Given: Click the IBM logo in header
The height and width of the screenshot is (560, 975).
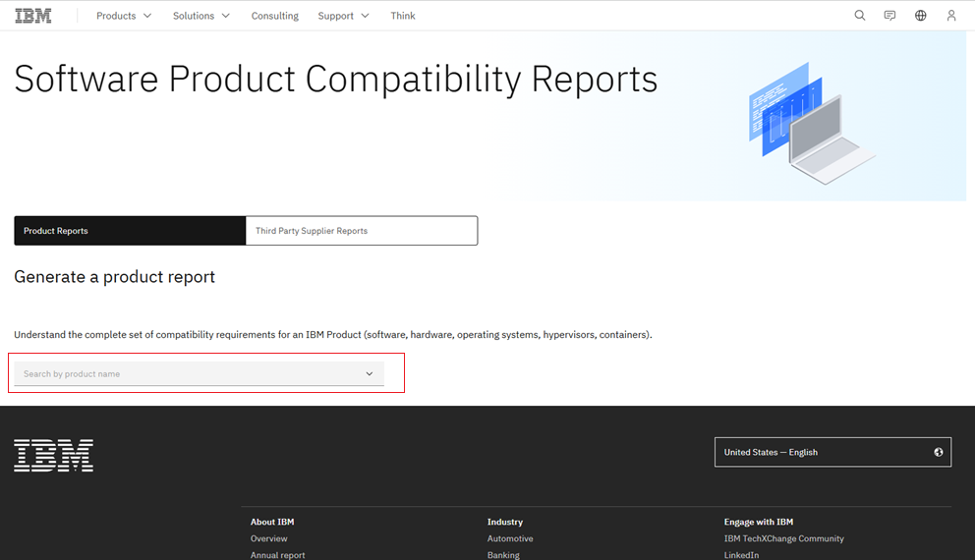Looking at the screenshot, I should click(33, 16).
